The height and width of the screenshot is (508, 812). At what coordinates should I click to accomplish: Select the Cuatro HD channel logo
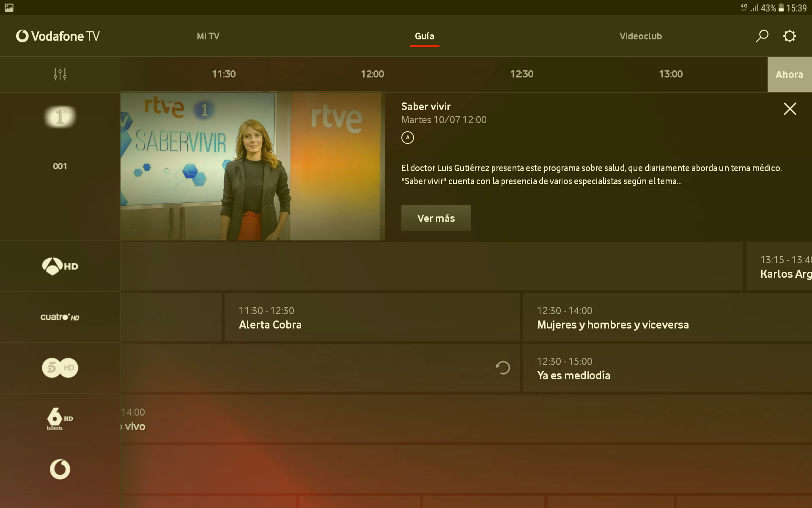pyautogui.click(x=60, y=317)
